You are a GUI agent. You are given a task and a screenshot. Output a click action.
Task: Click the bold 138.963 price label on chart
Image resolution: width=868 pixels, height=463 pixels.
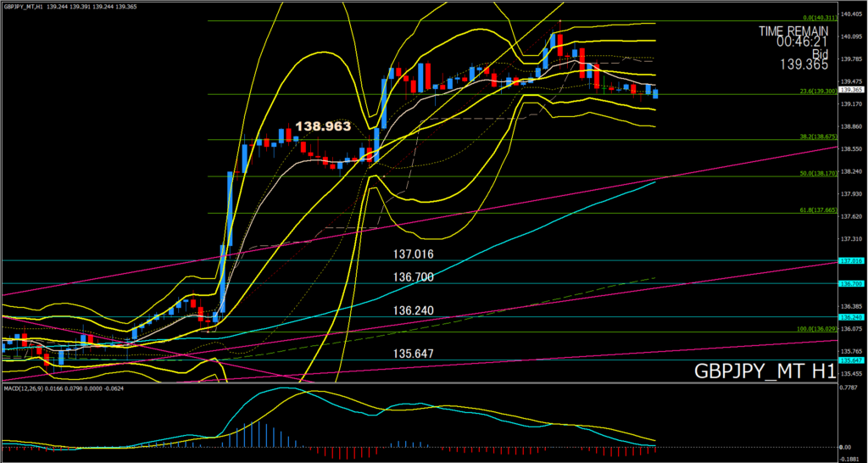coord(323,126)
